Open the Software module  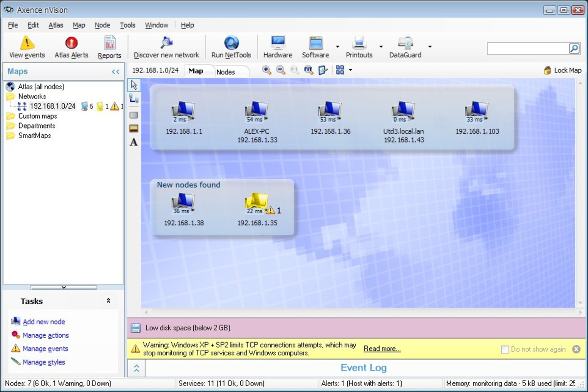click(x=315, y=47)
